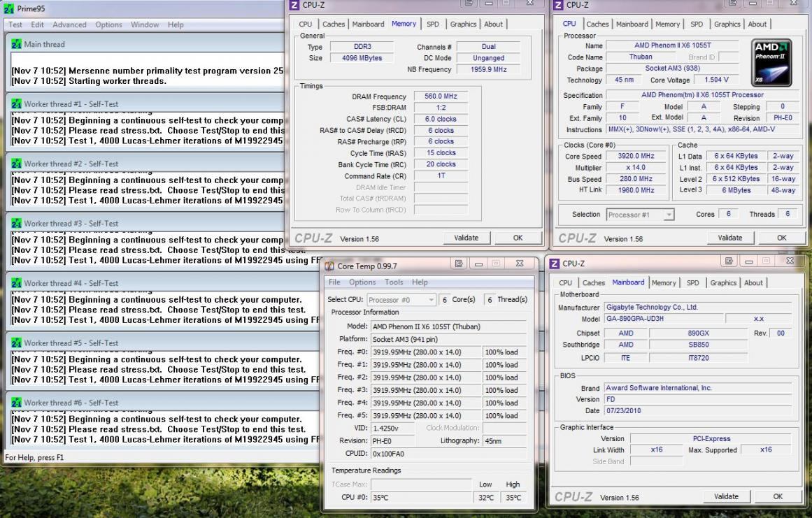Open Prime95 Edit menu

[37, 24]
